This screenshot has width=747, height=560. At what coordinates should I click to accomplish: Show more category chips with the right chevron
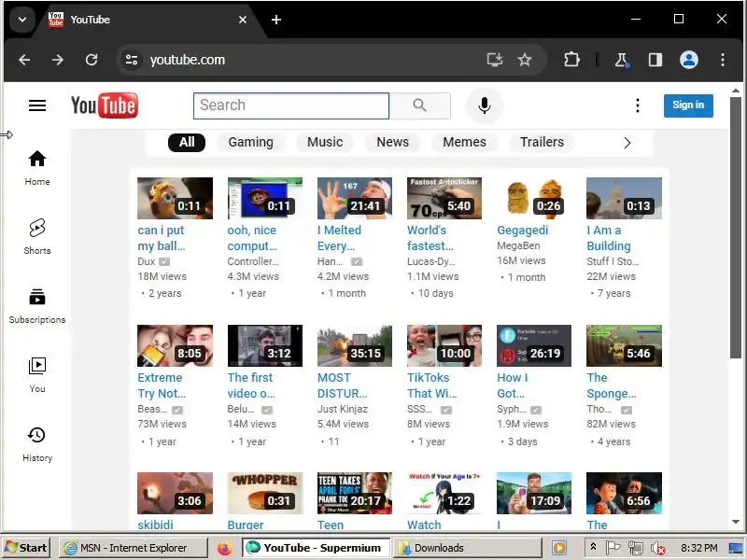click(627, 143)
